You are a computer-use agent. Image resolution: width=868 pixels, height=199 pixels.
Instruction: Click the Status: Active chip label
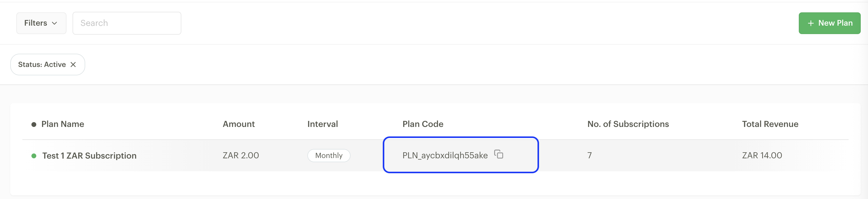pyautogui.click(x=42, y=65)
